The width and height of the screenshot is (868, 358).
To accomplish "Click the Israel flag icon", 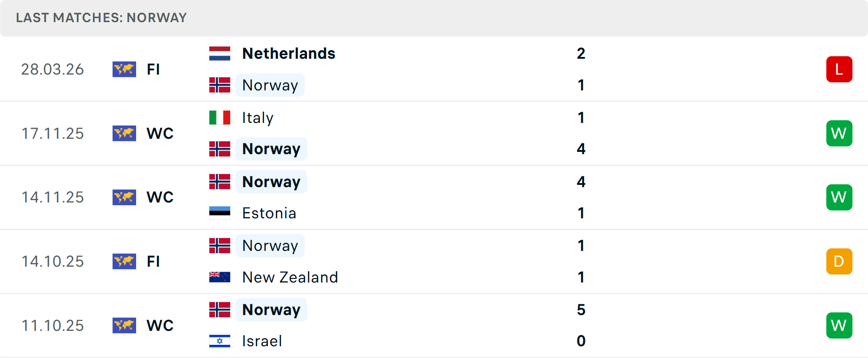I will pos(220,341).
